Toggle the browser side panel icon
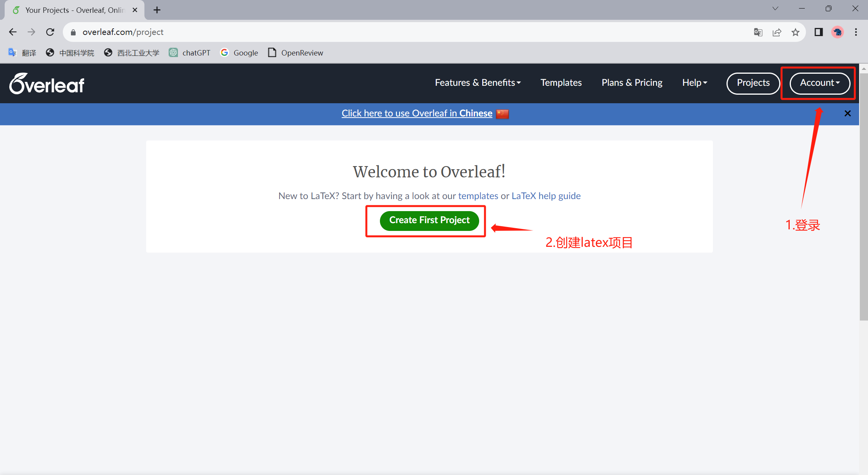The width and height of the screenshot is (868, 475). pyautogui.click(x=818, y=32)
